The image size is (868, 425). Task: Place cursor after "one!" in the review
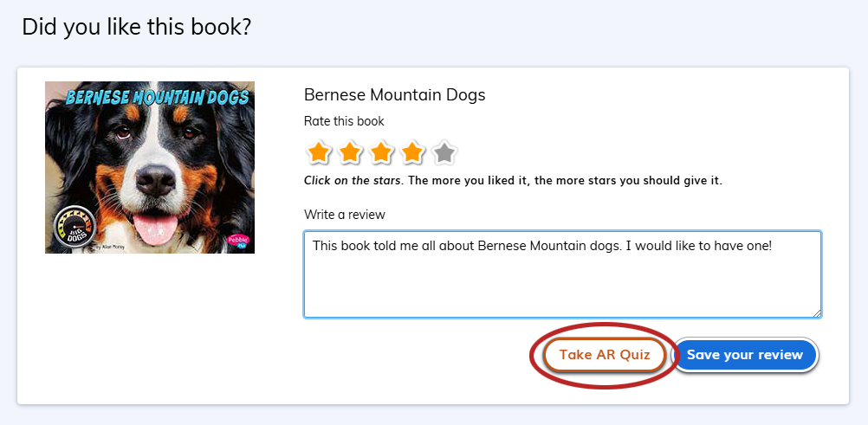pos(773,246)
